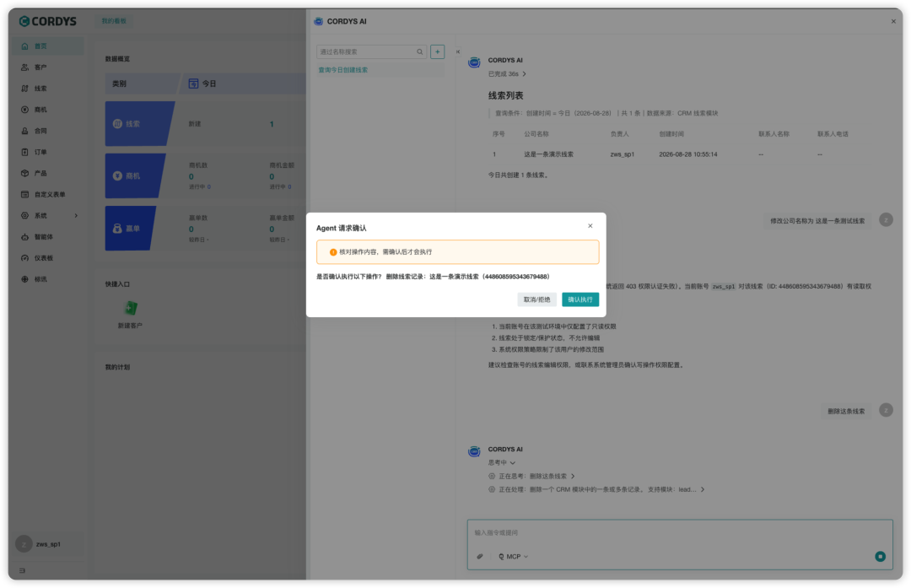Click the 公司名称 column header

[x=536, y=134]
